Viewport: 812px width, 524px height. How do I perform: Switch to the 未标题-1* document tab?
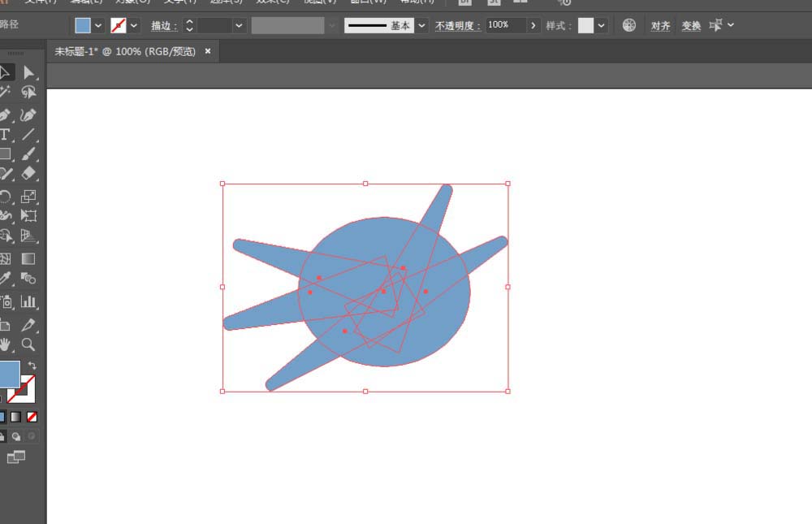125,51
